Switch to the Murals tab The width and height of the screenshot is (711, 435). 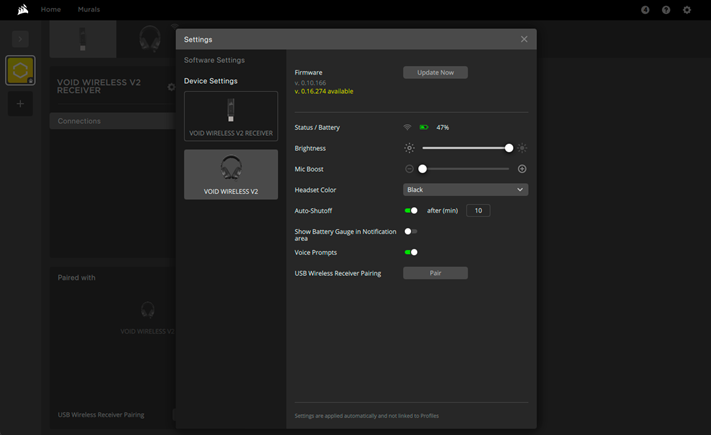89,10
